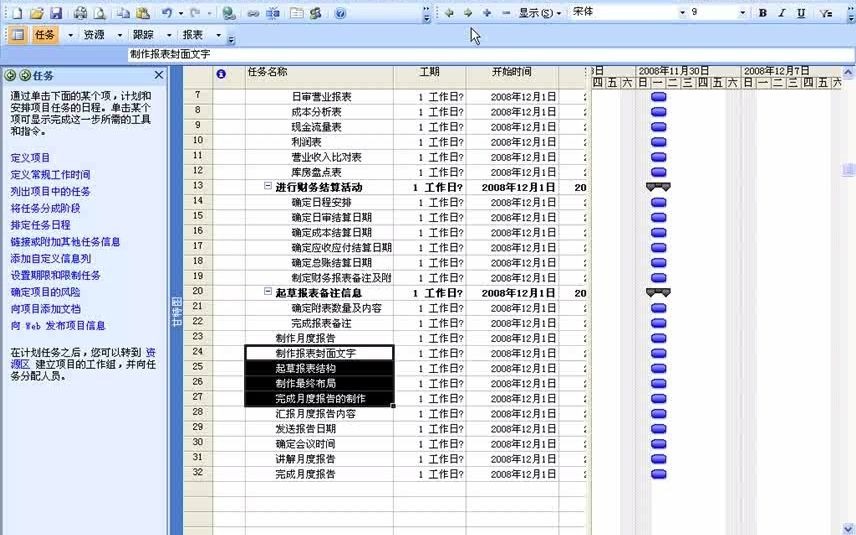The width and height of the screenshot is (856, 535).
Task: Collapse the 起草报表备注信息 summary task
Action: pos(268,292)
